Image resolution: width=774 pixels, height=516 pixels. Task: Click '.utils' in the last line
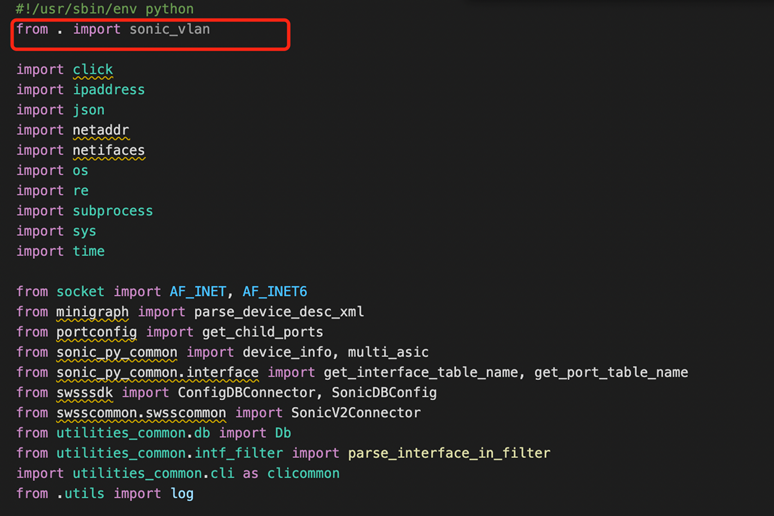click(x=80, y=494)
